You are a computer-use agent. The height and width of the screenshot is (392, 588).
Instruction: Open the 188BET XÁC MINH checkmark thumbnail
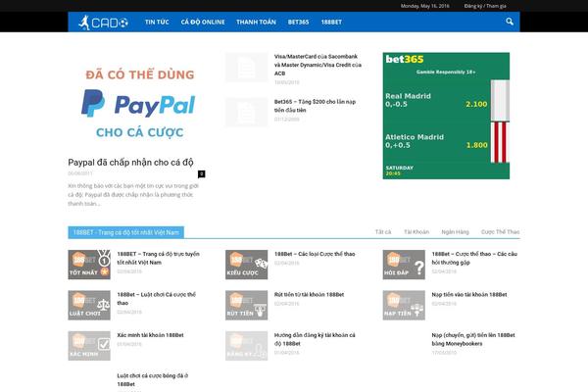[x=89, y=346]
